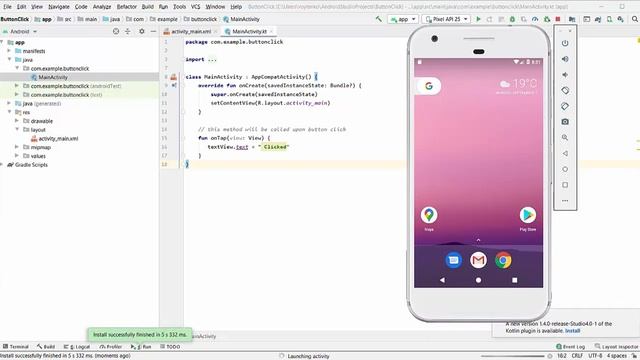Open Gmail app in emulator dock
Image resolution: width=640 pixels, height=360 pixels.
pos(478,260)
